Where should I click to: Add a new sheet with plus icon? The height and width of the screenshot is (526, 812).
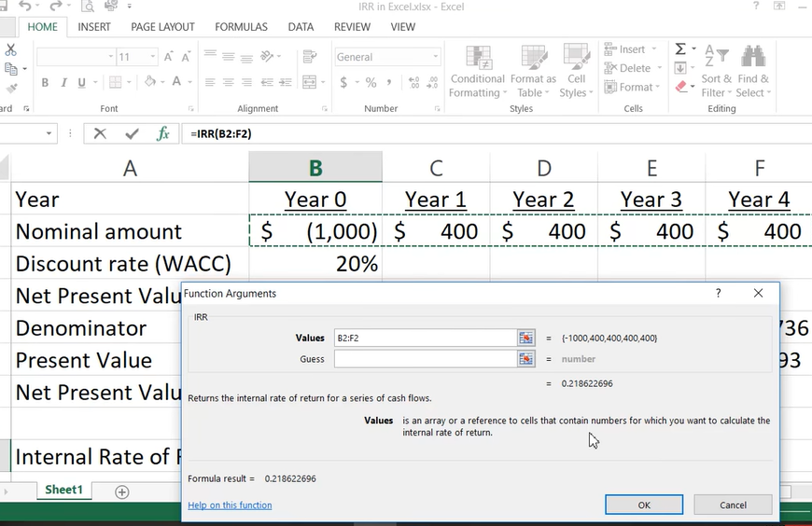click(121, 491)
